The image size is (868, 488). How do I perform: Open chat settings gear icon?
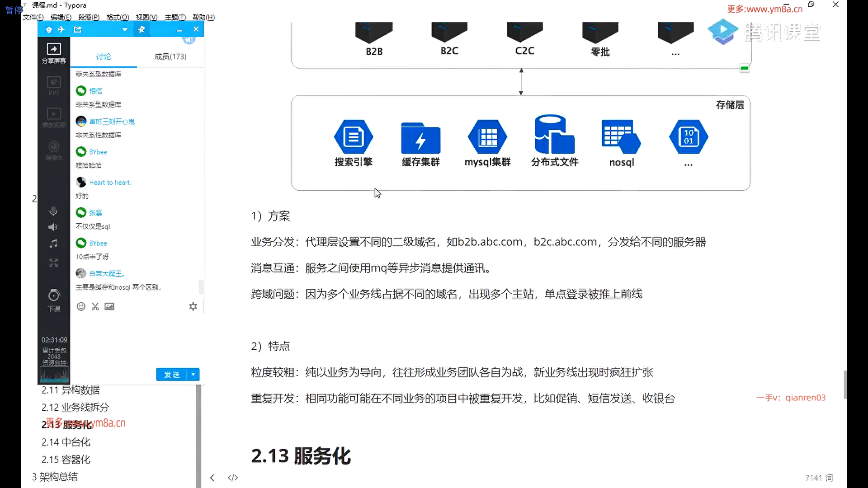coord(193,306)
